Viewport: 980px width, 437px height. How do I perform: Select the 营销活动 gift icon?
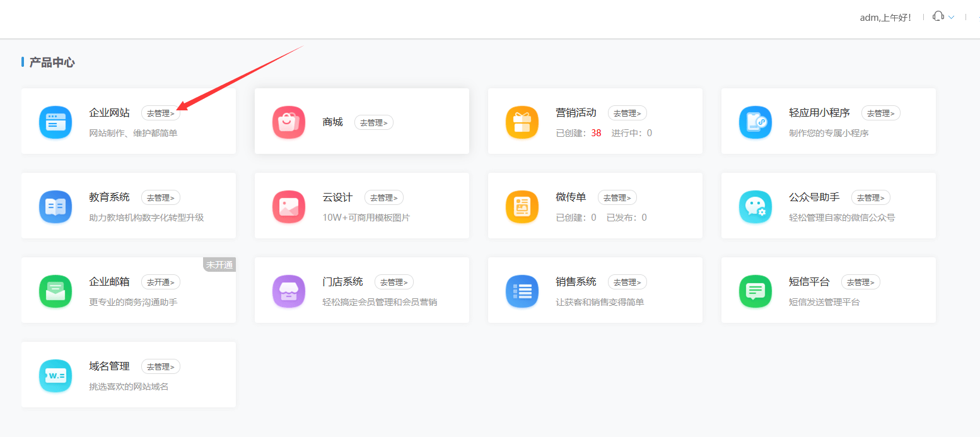pos(522,122)
